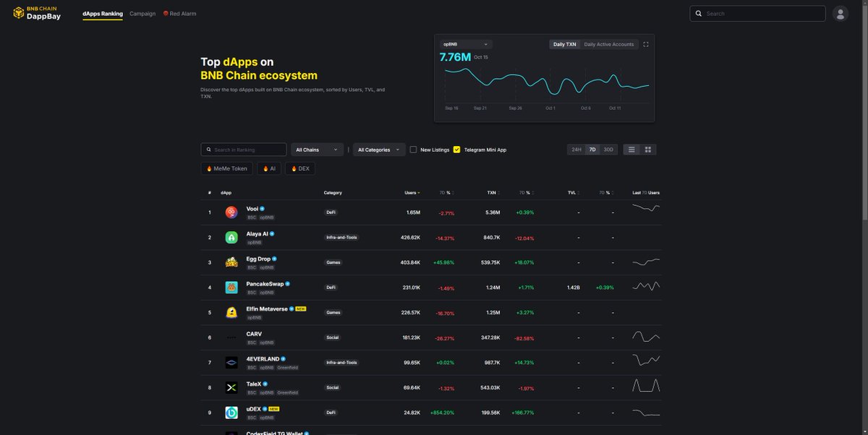Open the All Categories dropdown

tap(380, 150)
